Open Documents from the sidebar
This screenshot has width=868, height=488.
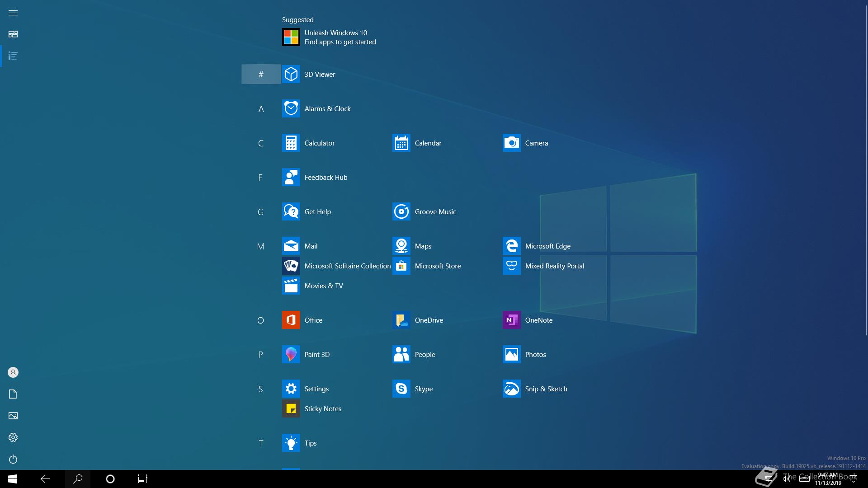coord(13,394)
